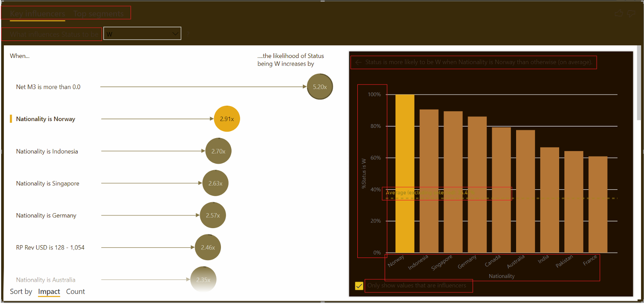The height and width of the screenshot is (304, 644).
Task: Click 'Nationality is Australia' influencer label
Action: point(46,280)
